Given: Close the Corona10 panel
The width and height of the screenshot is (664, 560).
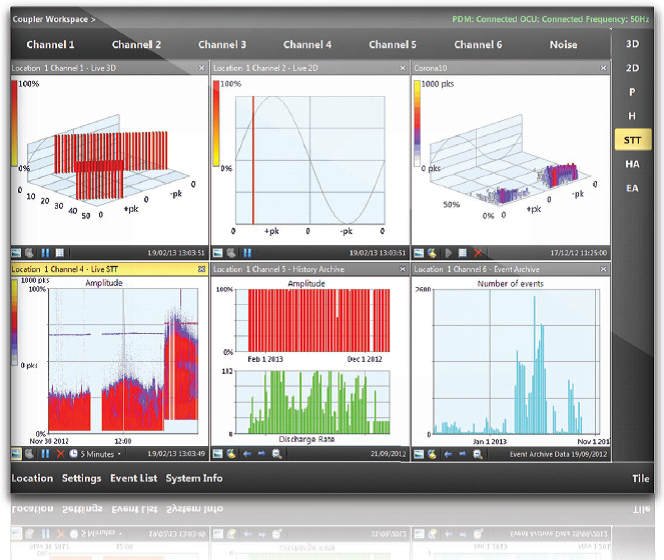Looking at the screenshot, I should pos(603,68).
